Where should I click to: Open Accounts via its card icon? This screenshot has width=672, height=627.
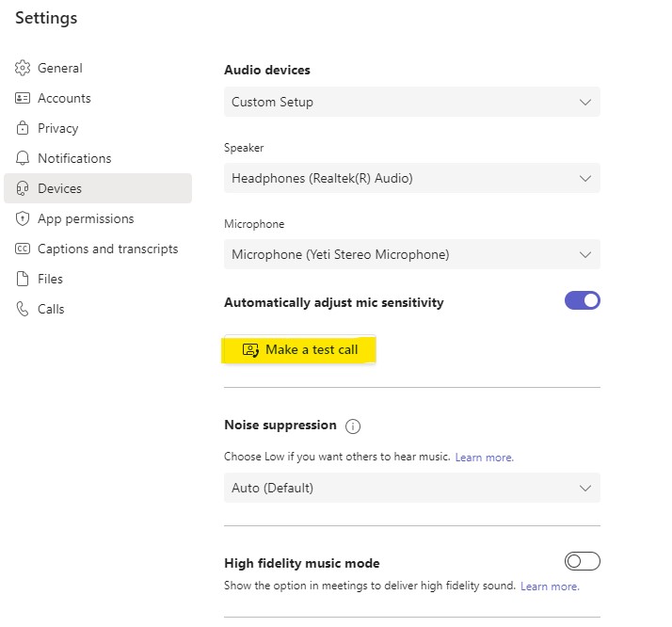coord(23,98)
